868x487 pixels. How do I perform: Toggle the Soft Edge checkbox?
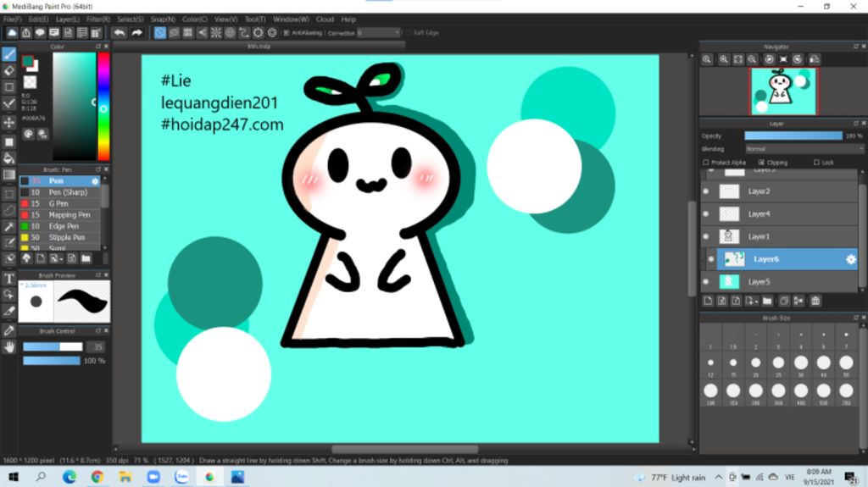coord(408,33)
